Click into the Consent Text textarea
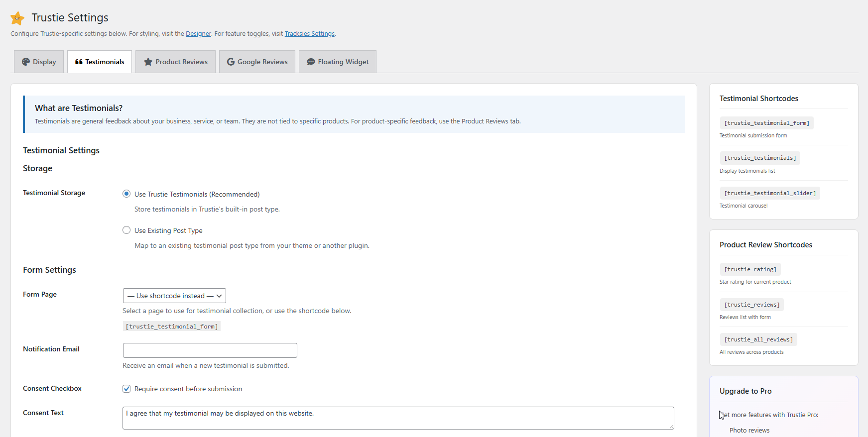The width and height of the screenshot is (868, 437). pyautogui.click(x=398, y=418)
